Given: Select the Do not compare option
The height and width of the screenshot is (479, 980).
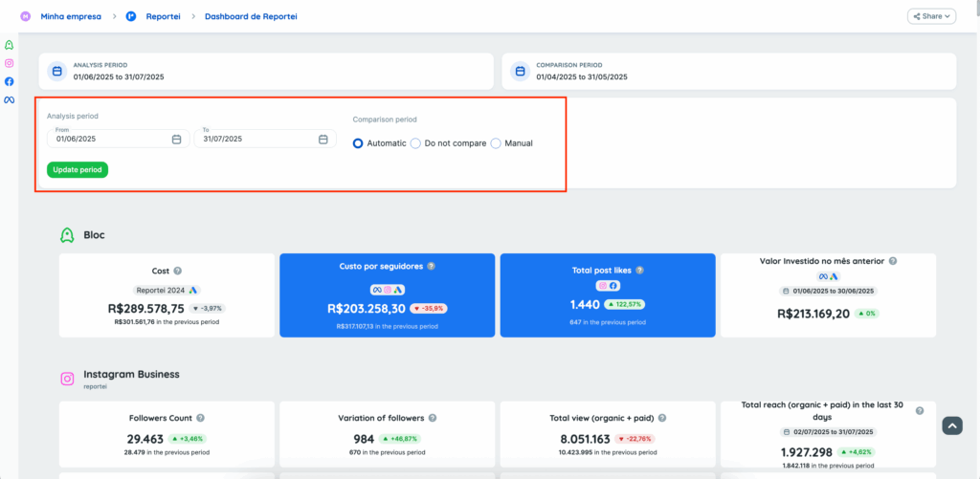Looking at the screenshot, I should point(415,143).
